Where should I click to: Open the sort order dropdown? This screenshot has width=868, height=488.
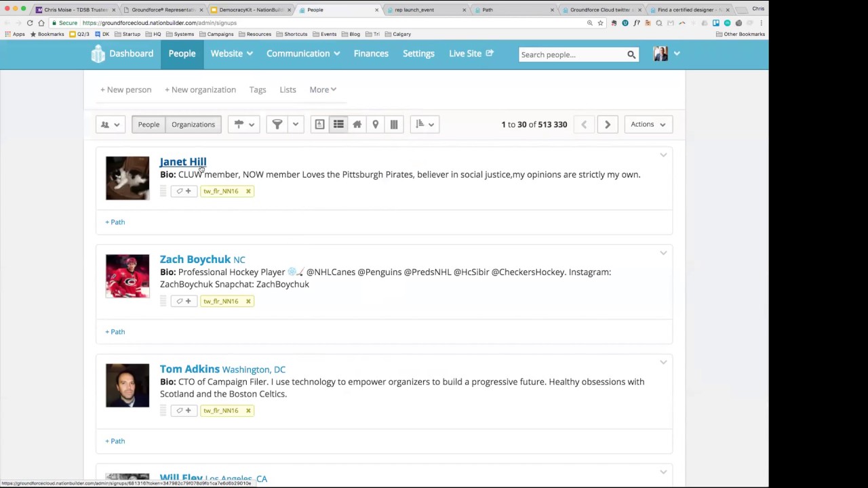pos(425,124)
